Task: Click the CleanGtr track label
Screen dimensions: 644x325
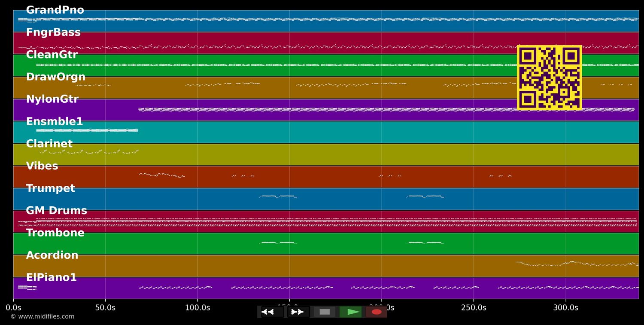Action: (52, 55)
